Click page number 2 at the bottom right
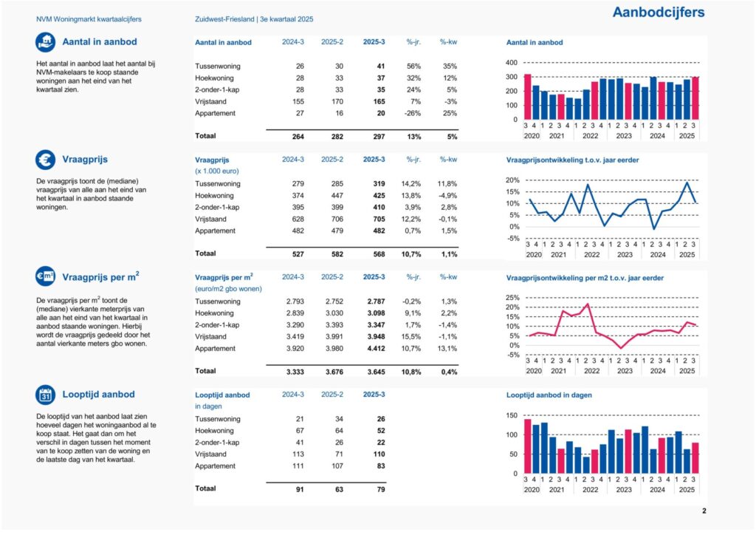Image resolution: width=756 pixels, height=535 pixels. pyautogui.click(x=704, y=511)
